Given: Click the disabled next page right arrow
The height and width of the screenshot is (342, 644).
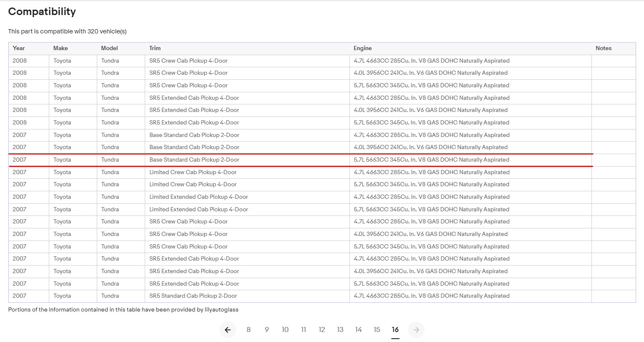Looking at the screenshot, I should (x=416, y=330).
